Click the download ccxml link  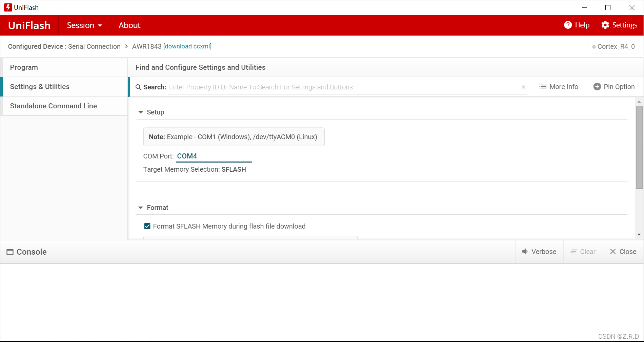(x=187, y=46)
